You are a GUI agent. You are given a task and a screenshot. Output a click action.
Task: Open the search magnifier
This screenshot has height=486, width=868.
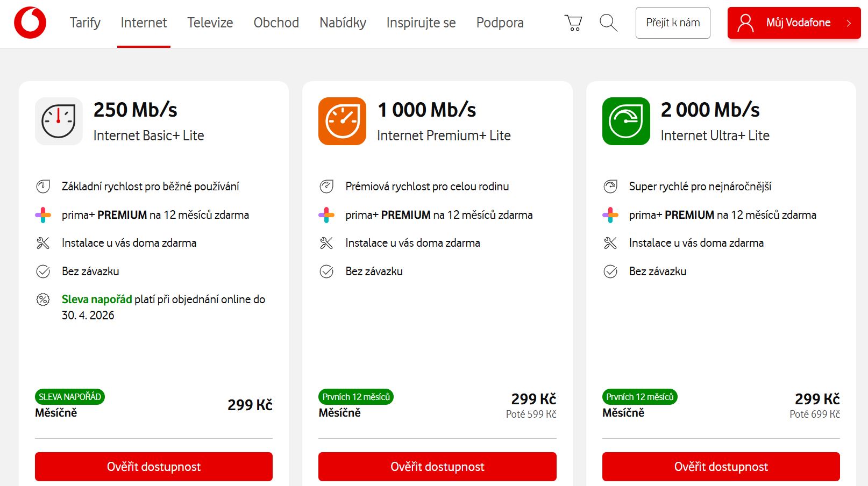click(x=608, y=23)
